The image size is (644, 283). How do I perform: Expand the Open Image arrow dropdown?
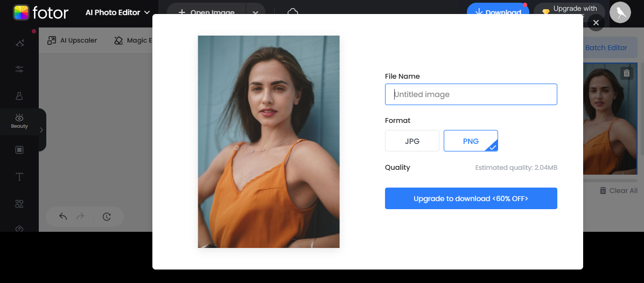255,13
